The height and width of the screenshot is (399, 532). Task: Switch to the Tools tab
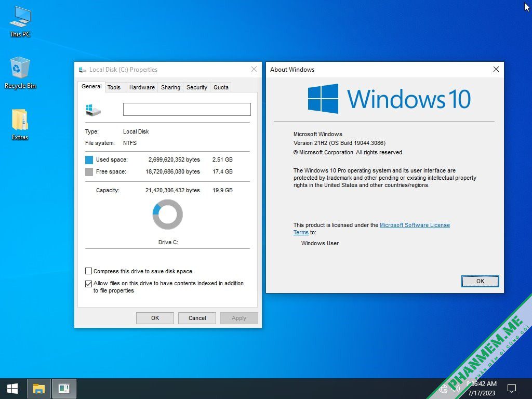pos(114,87)
